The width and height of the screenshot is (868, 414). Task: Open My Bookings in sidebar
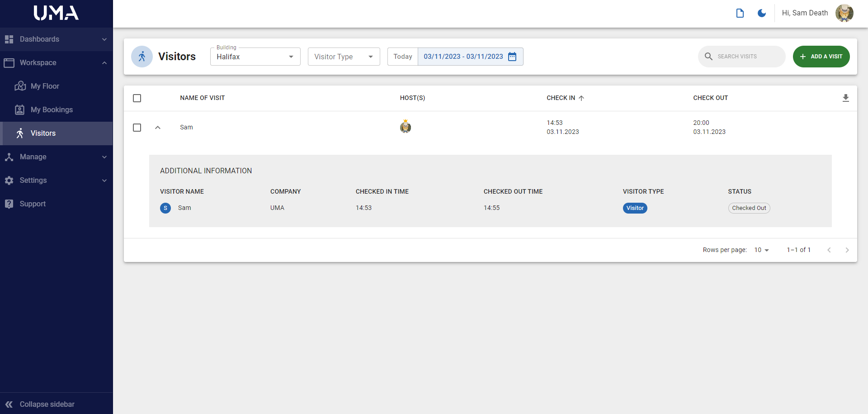click(x=52, y=110)
